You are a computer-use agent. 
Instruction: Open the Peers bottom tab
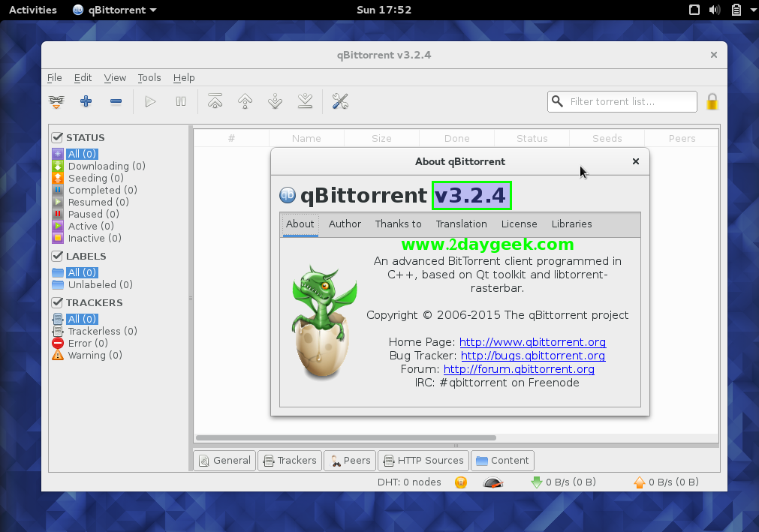(350, 461)
